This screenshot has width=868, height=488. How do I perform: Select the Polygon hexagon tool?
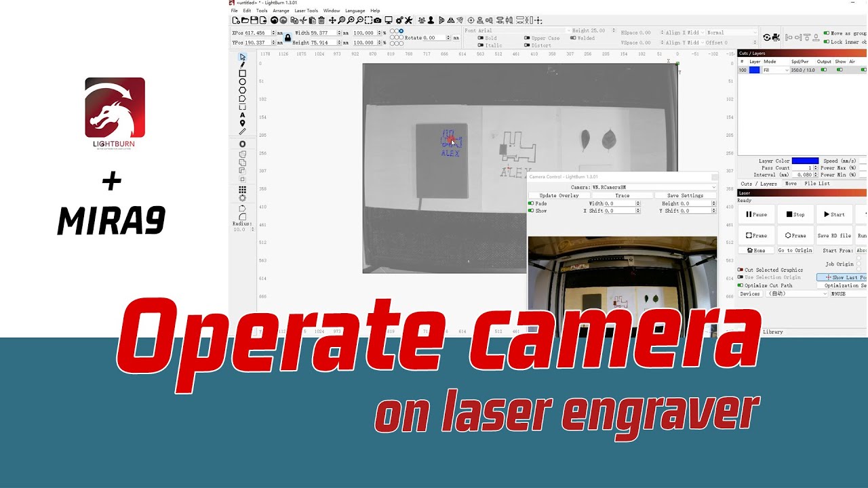[242, 90]
